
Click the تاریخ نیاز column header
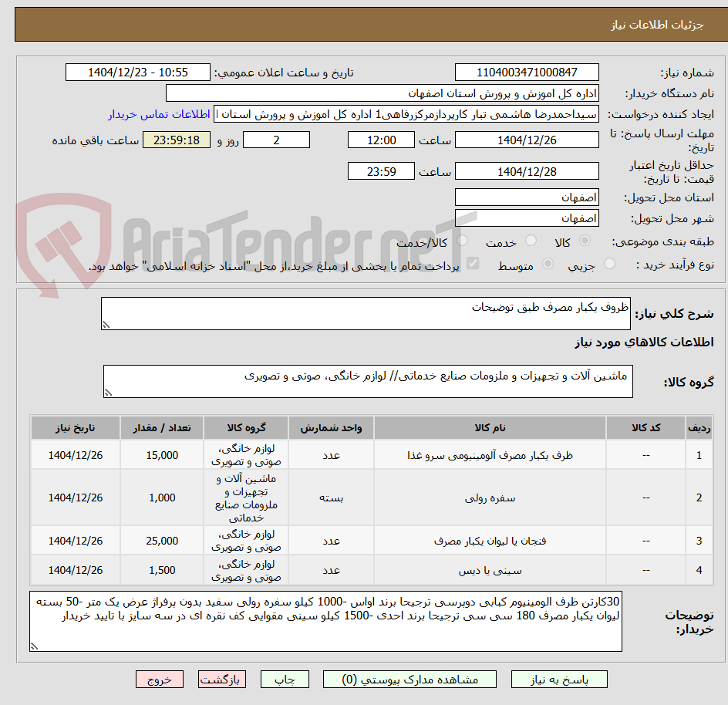point(76,428)
